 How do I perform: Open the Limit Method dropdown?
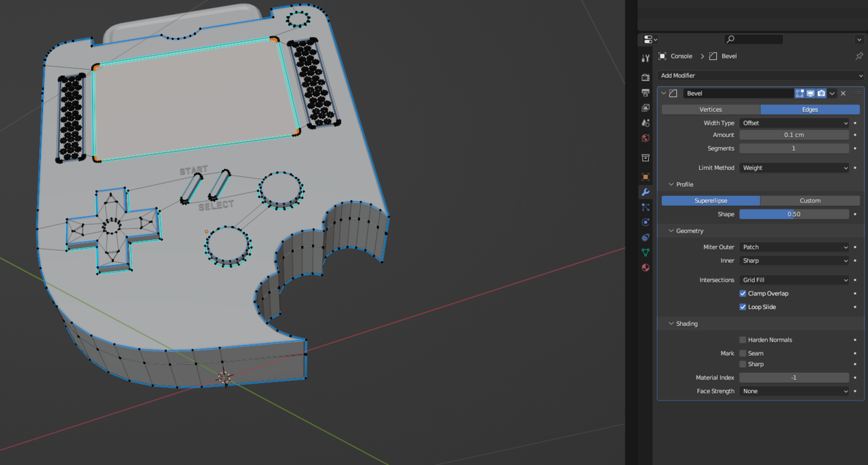(x=794, y=168)
